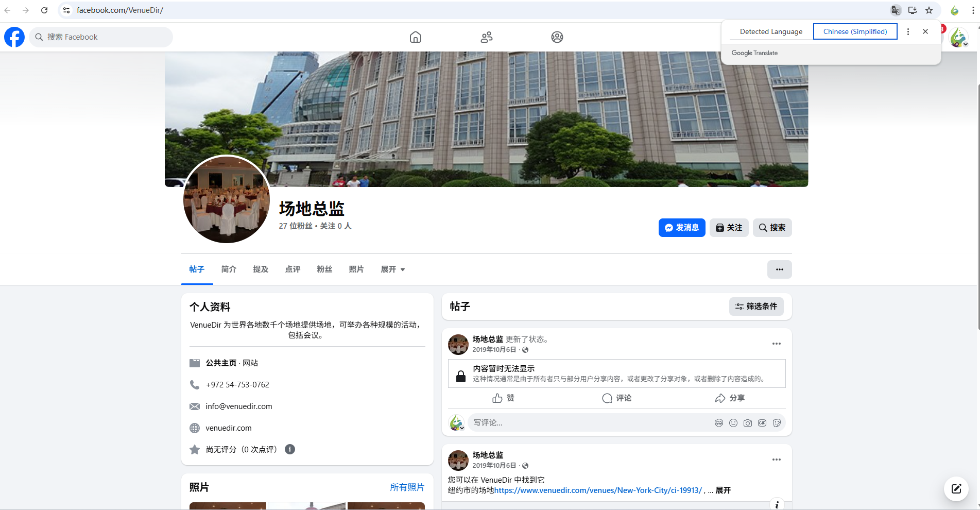Click the rating info icon

coord(290,449)
